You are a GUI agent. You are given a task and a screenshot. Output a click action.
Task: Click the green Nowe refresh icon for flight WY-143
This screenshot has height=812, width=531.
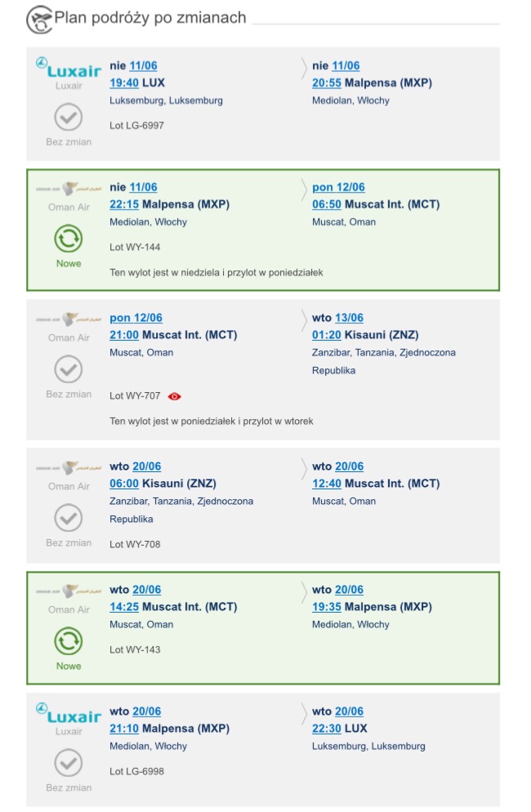(69, 641)
